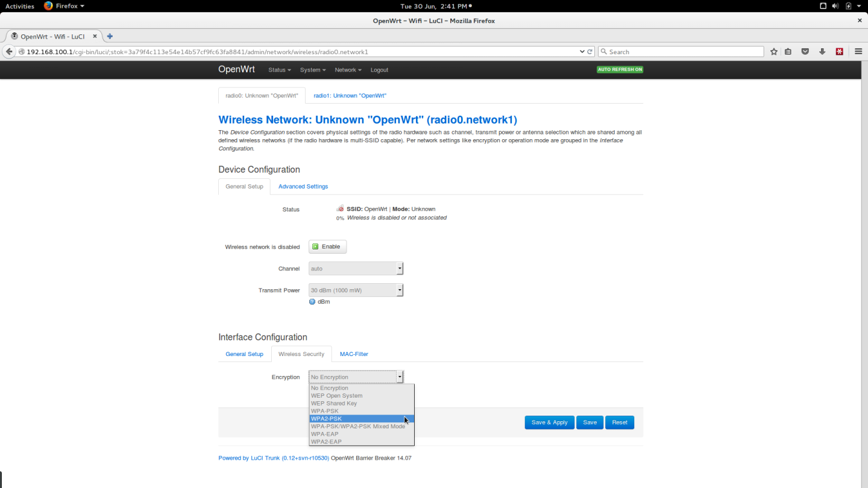Click the window list icon in top bar
Viewport: 868px width, 488px height.
823,6
